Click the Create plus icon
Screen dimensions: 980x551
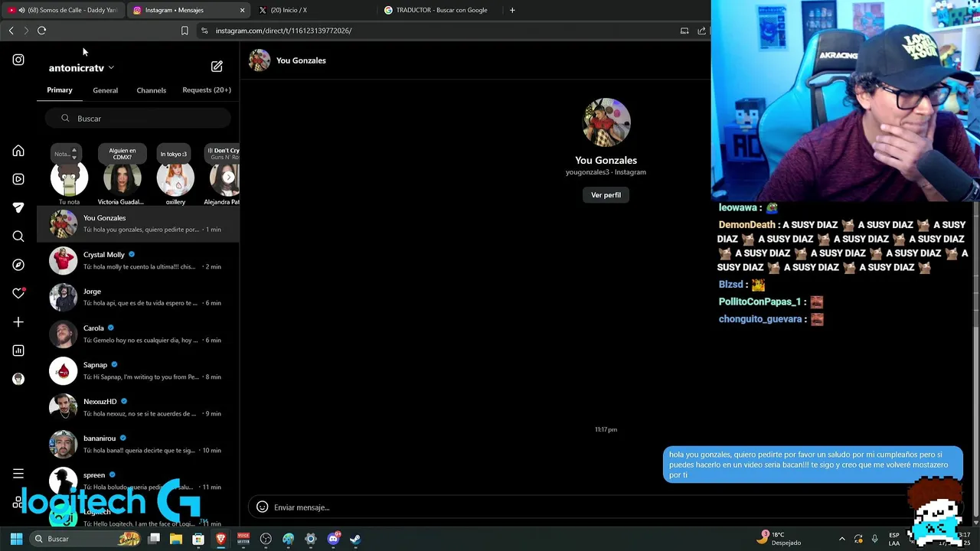click(18, 322)
